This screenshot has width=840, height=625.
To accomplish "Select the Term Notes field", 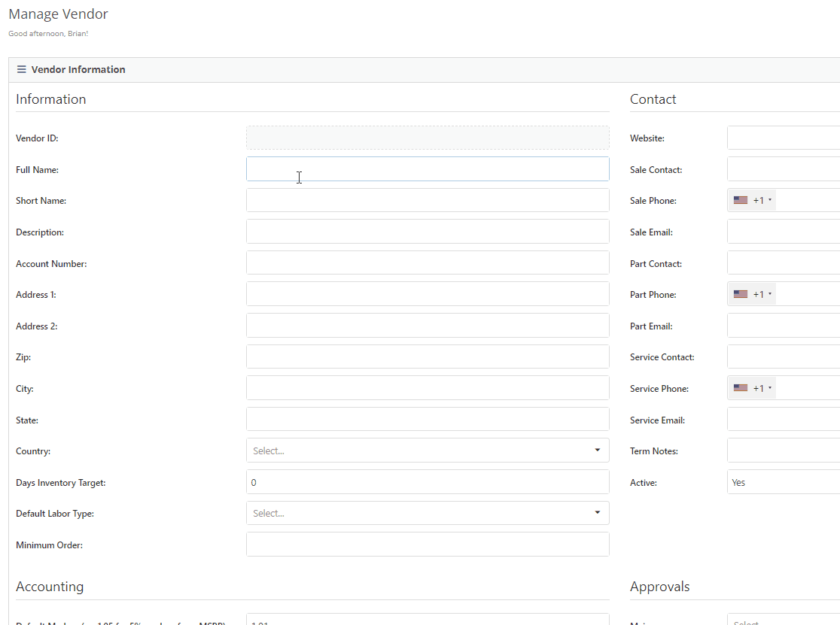I will (784, 451).
